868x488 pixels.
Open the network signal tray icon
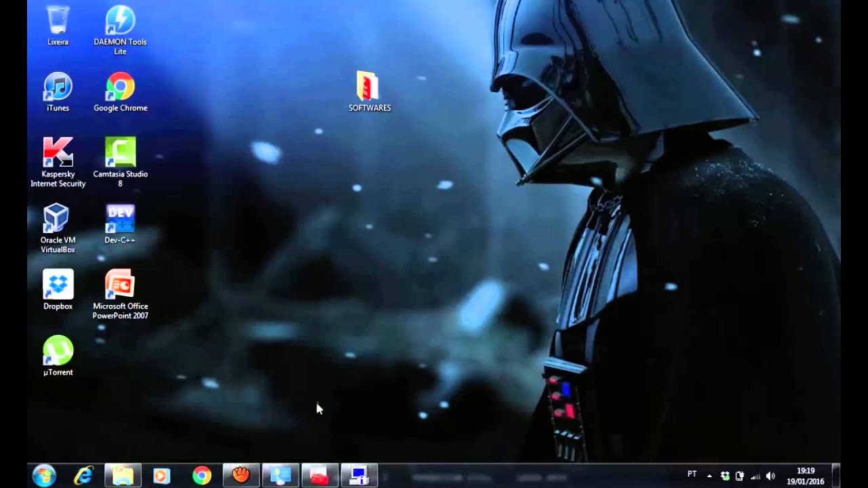click(755, 476)
